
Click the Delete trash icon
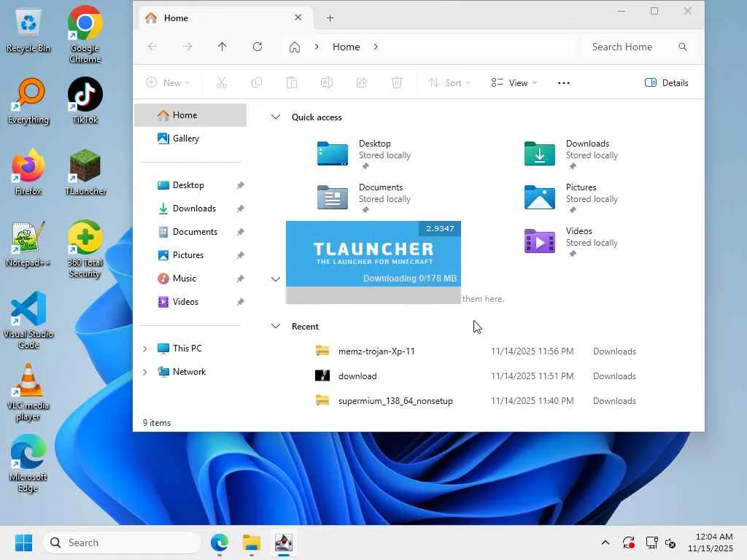(x=396, y=82)
